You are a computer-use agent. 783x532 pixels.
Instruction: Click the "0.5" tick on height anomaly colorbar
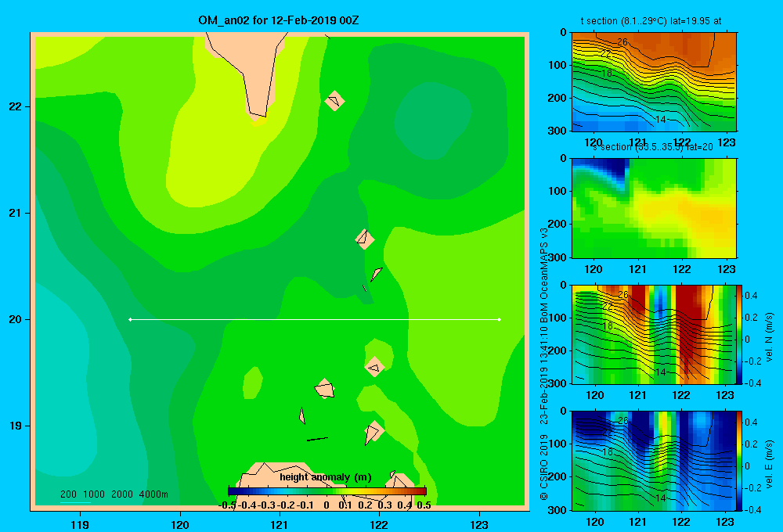(424, 505)
